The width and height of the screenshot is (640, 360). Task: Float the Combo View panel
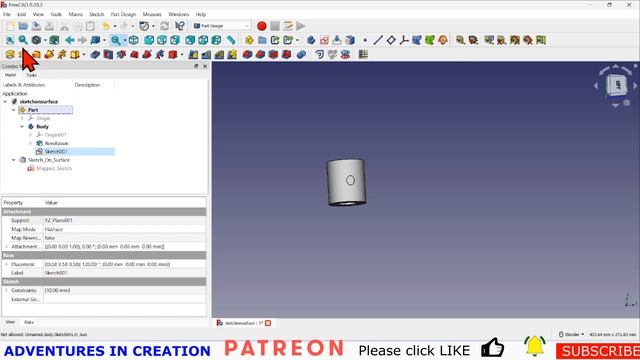196,66
